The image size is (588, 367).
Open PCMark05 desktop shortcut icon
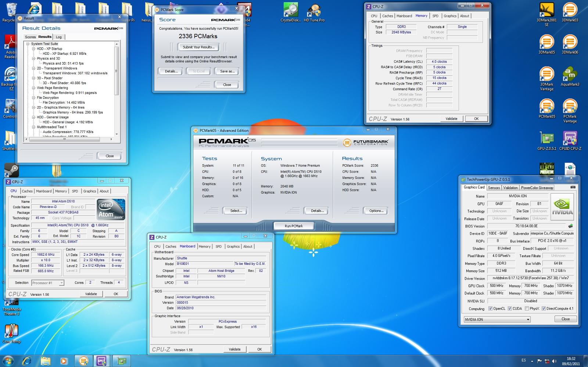(546, 108)
